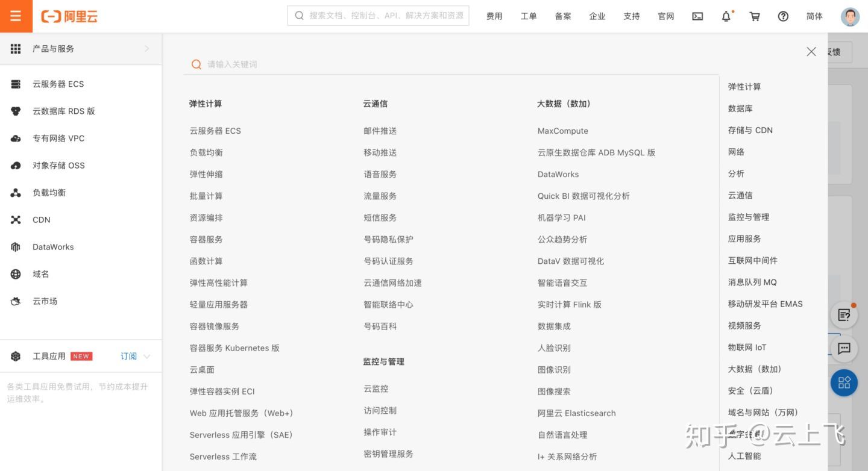
Task: Open the Cloud Shell terminal icon
Action: coord(697,16)
